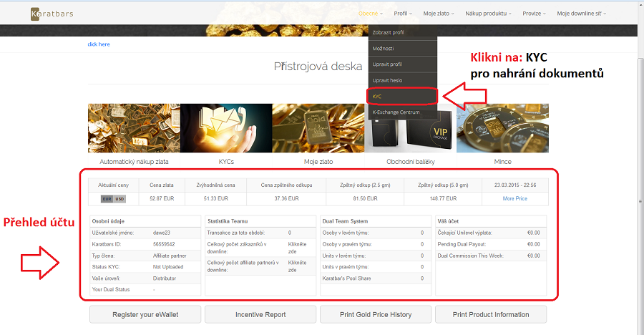
Task: Select KYC in the dropdown
Action: coord(402,96)
